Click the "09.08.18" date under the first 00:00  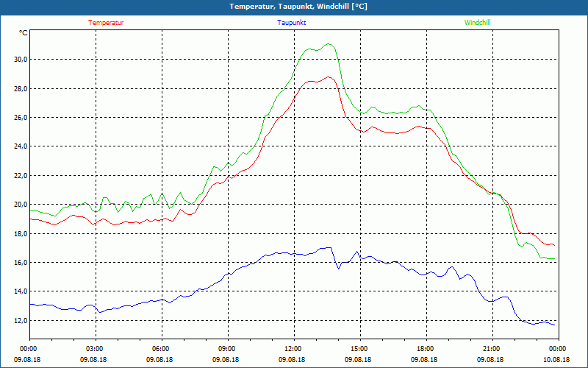27,360
